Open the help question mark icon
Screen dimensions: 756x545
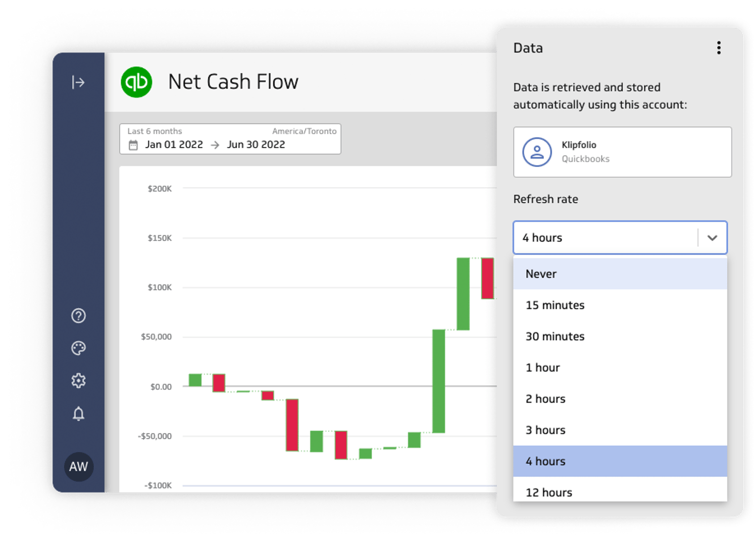click(x=78, y=316)
